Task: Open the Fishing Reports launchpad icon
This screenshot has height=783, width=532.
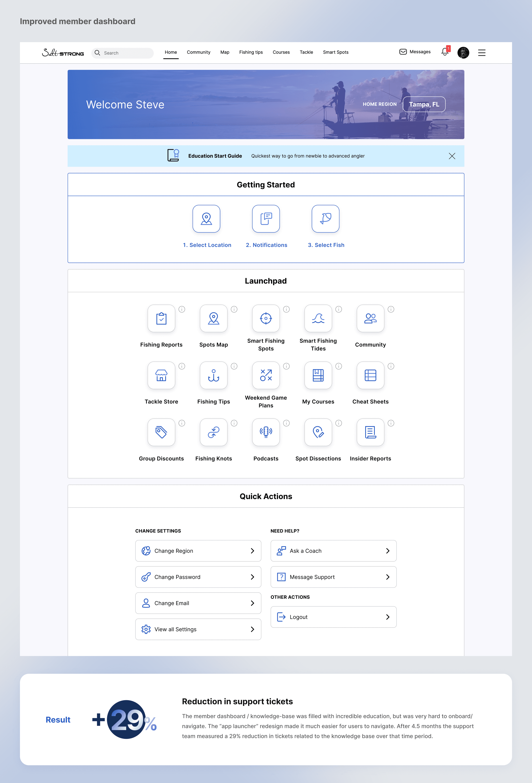Action: click(x=161, y=318)
